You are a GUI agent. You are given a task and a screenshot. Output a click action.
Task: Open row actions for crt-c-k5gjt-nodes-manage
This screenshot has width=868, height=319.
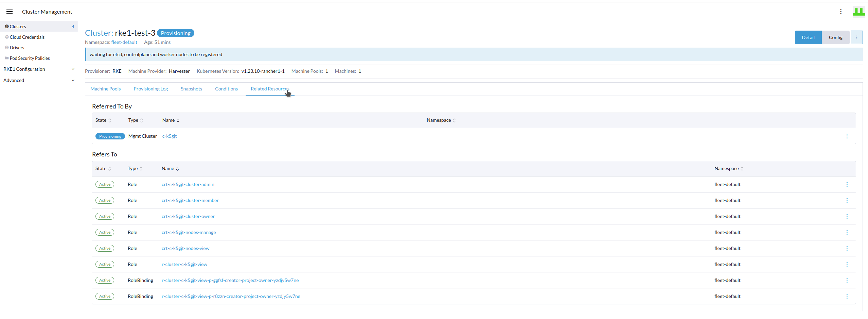coord(847,232)
